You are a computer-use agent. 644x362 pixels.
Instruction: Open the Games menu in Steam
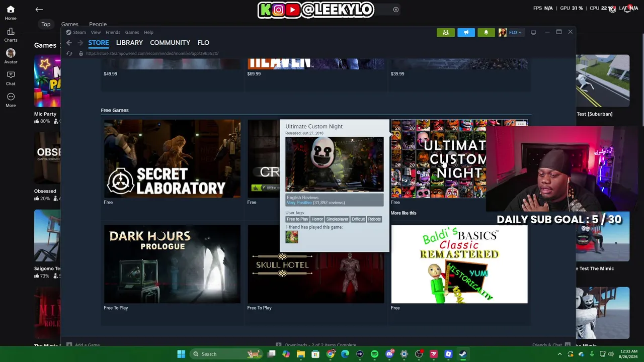[132, 32]
